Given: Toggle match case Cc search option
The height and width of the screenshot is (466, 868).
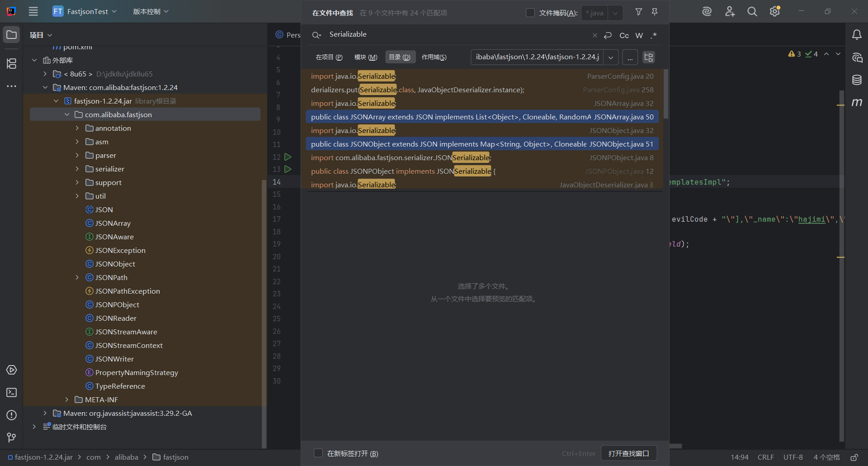Looking at the screenshot, I should pyautogui.click(x=624, y=35).
